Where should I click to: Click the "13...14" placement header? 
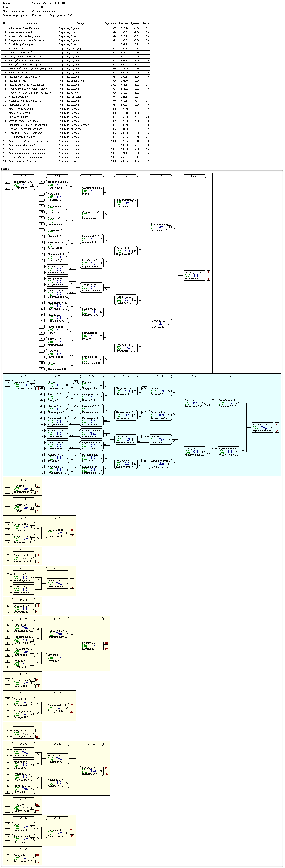pyautogui.click(x=57, y=569)
